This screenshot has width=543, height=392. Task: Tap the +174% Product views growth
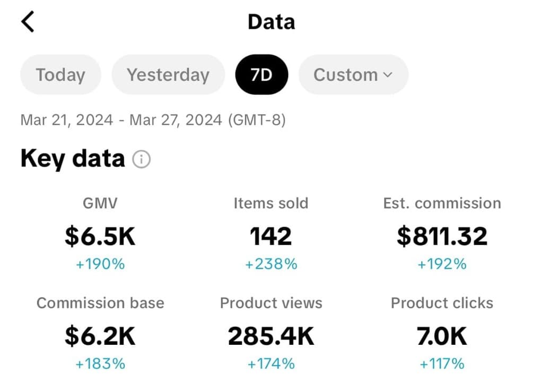click(271, 364)
